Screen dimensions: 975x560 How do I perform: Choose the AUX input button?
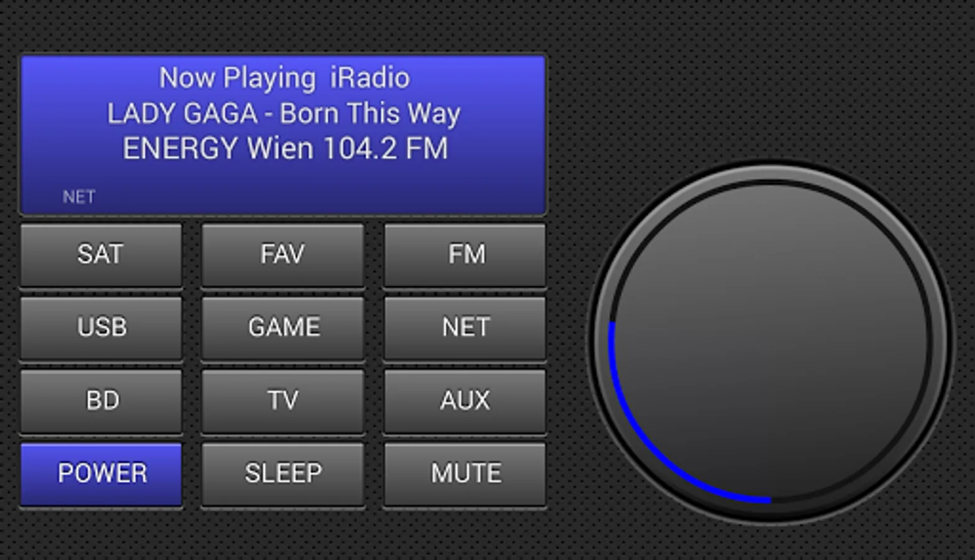point(465,401)
